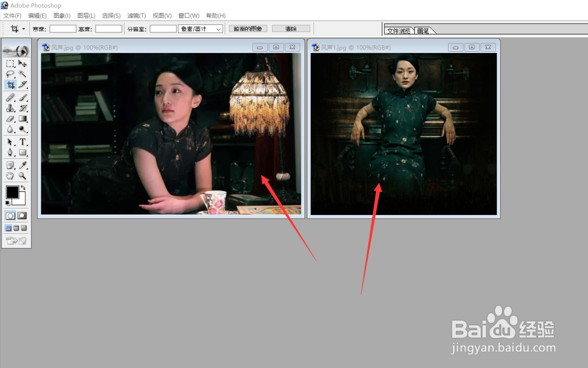Open the 象素/英寸 resolution unit dropdown

click(x=200, y=29)
